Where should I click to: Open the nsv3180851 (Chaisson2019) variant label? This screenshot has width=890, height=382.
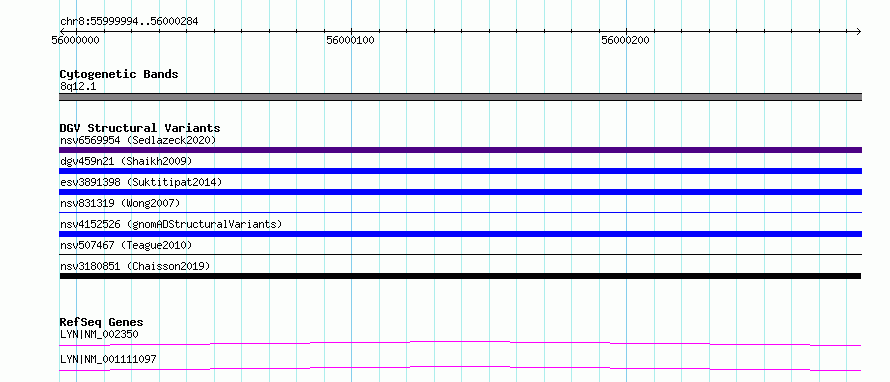(x=135, y=266)
